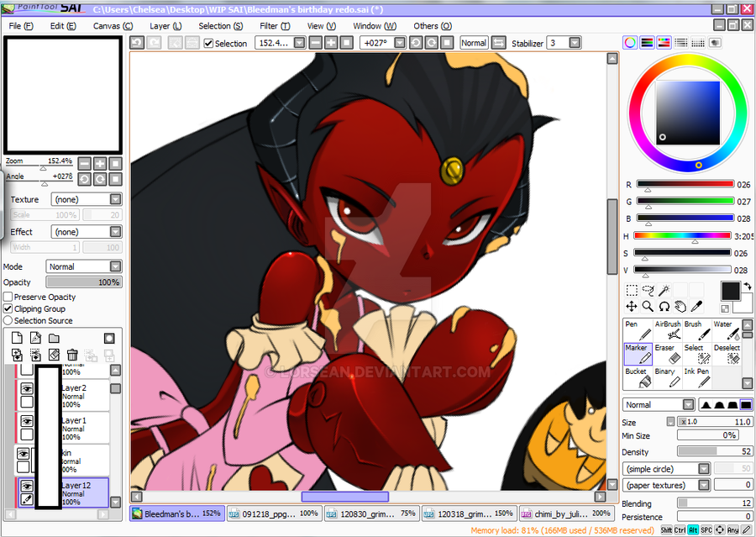
Task: Activate the lasso selection tool
Action: [x=648, y=290]
